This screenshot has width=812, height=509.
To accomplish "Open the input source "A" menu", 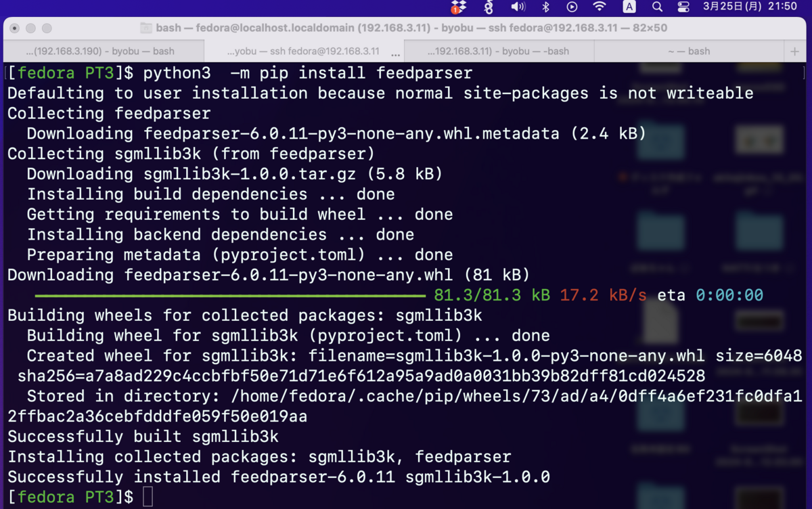I will tap(629, 7).
